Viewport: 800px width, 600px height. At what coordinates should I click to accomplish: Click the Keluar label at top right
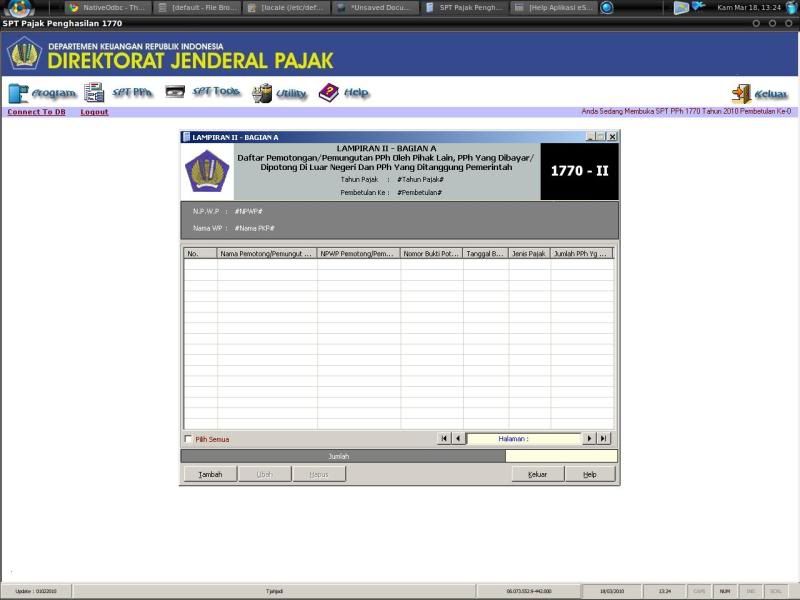point(771,94)
